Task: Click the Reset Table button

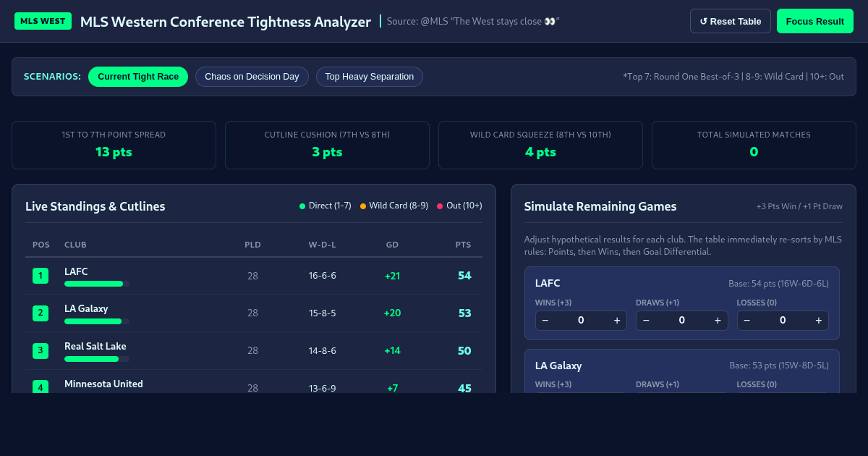Action: tap(731, 21)
